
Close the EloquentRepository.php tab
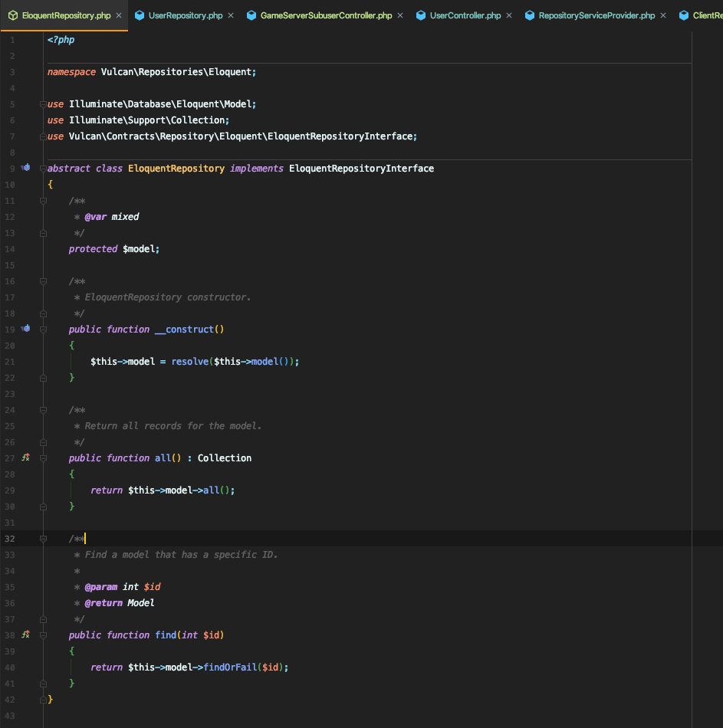tap(119, 15)
